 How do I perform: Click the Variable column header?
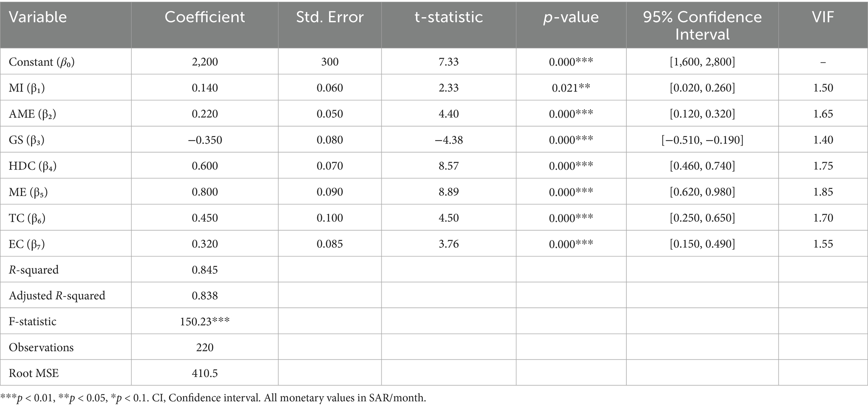click(38, 17)
